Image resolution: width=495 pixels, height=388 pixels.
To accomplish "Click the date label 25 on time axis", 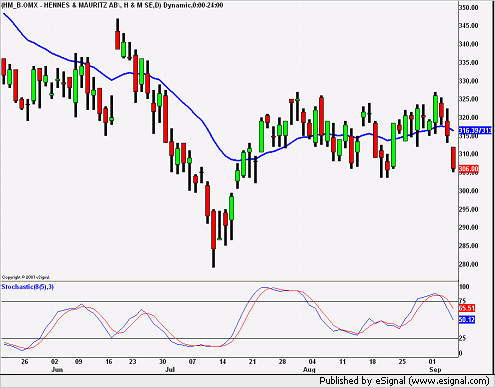I will click(402, 362).
